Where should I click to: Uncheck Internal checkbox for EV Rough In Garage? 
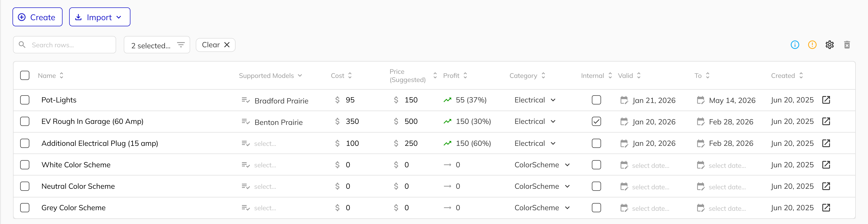click(x=596, y=121)
